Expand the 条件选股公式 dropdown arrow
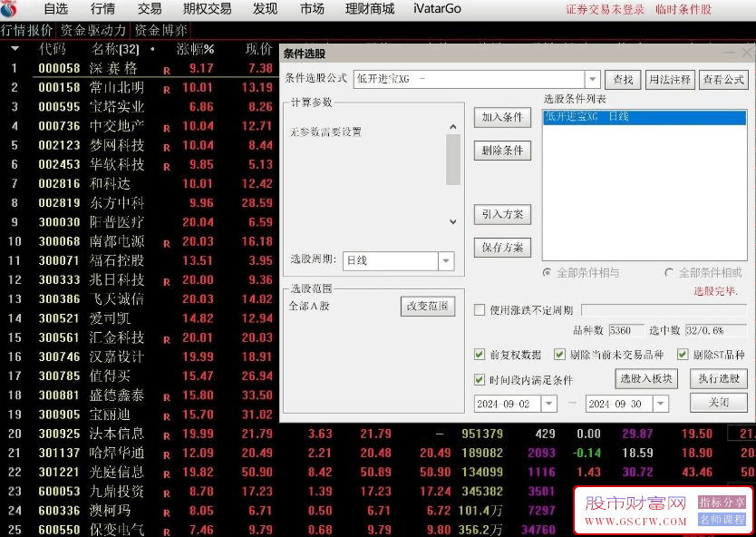The height and width of the screenshot is (537, 756). click(x=592, y=79)
